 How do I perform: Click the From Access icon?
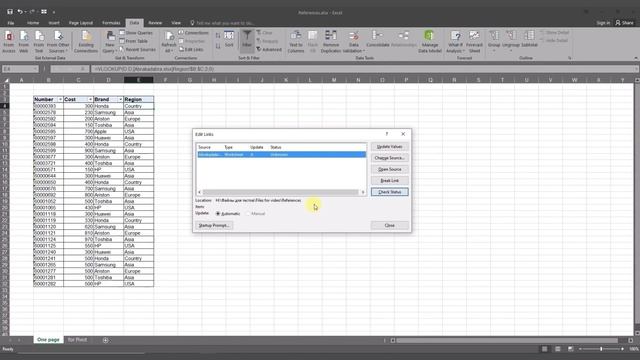tap(9, 41)
